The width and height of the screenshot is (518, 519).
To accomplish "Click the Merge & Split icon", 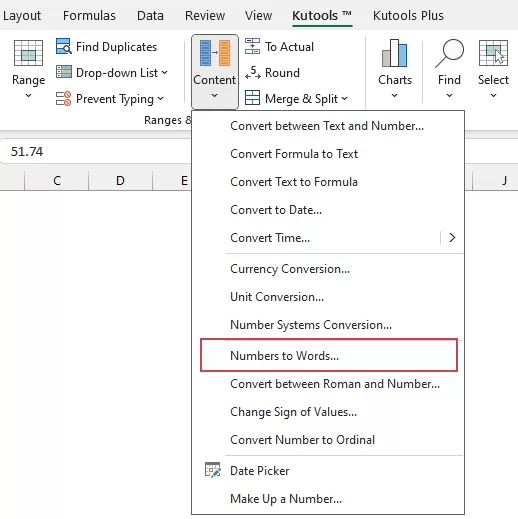I will (252, 98).
